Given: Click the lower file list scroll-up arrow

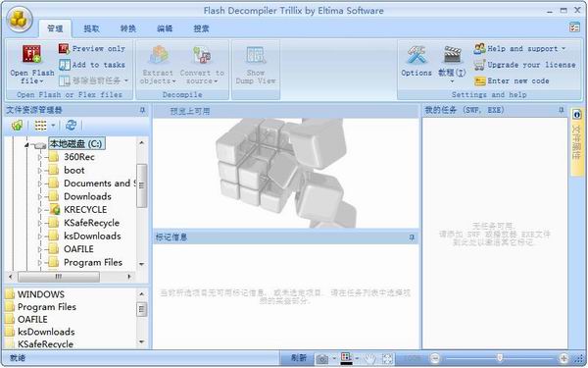Looking at the screenshot, I should click(142, 294).
